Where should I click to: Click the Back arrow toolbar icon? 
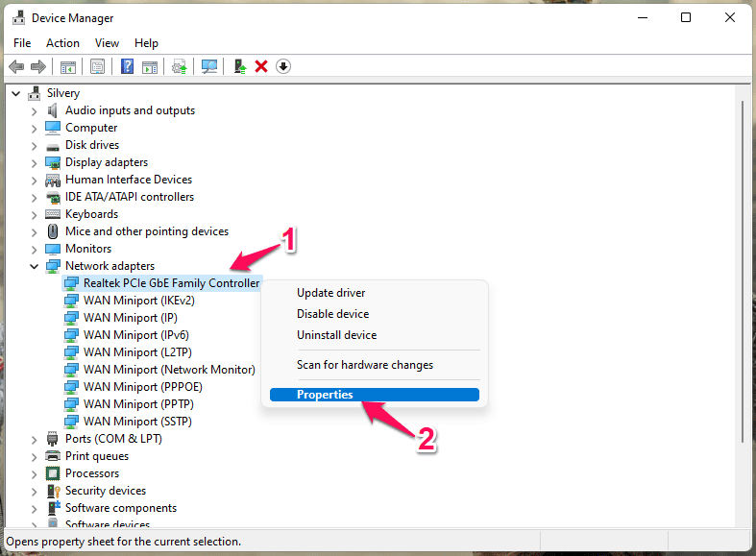point(16,66)
